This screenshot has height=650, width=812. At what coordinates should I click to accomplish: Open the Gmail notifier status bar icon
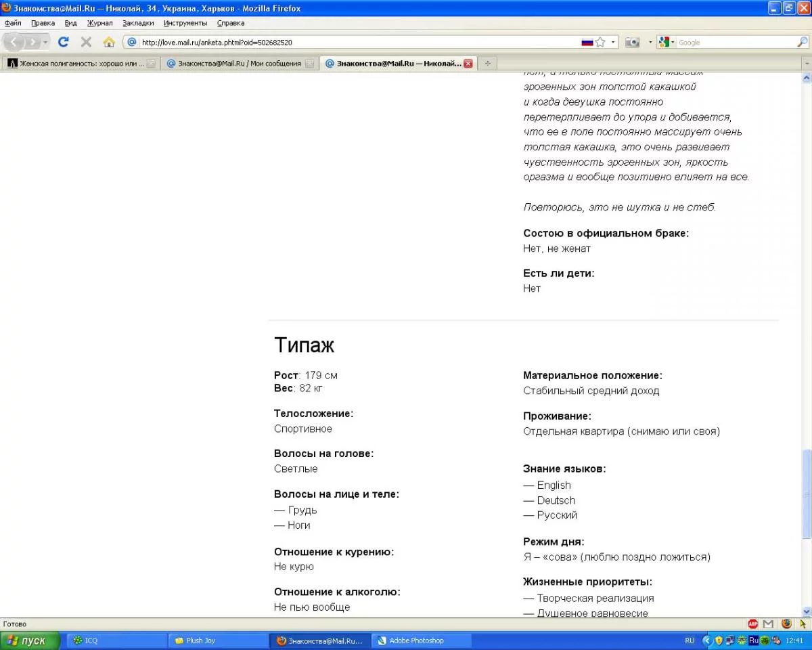(x=768, y=624)
